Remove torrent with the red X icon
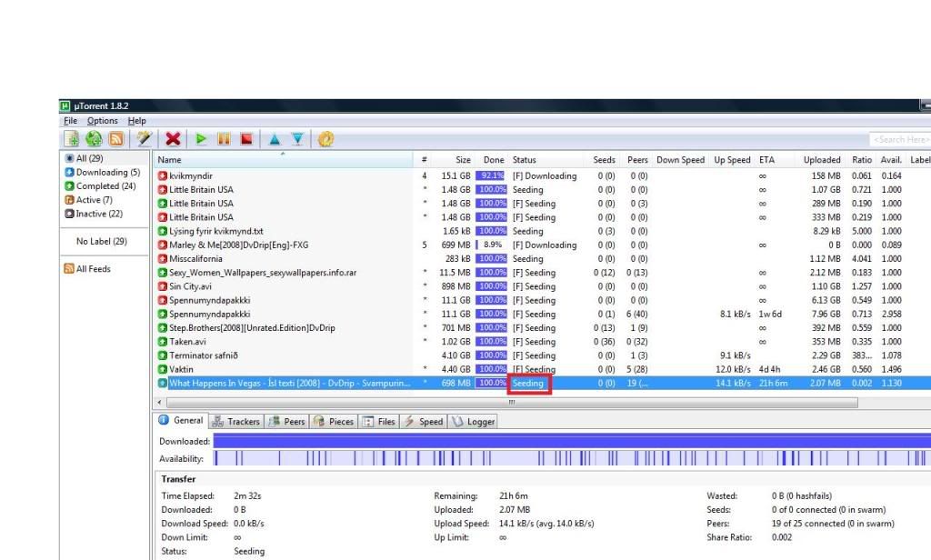This screenshot has width=931, height=560. [x=173, y=139]
